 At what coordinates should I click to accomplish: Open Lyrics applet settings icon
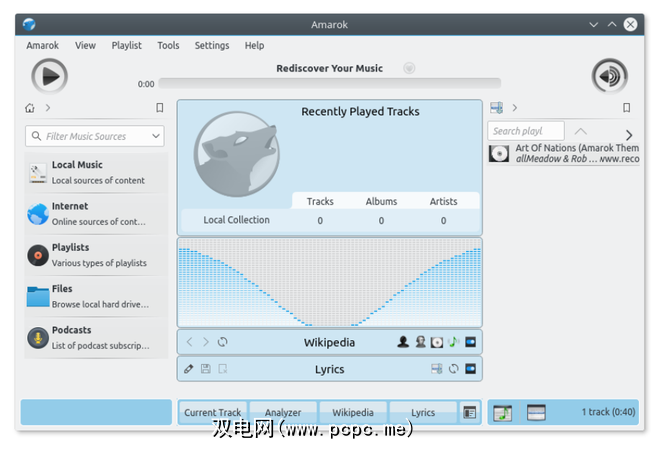click(470, 369)
